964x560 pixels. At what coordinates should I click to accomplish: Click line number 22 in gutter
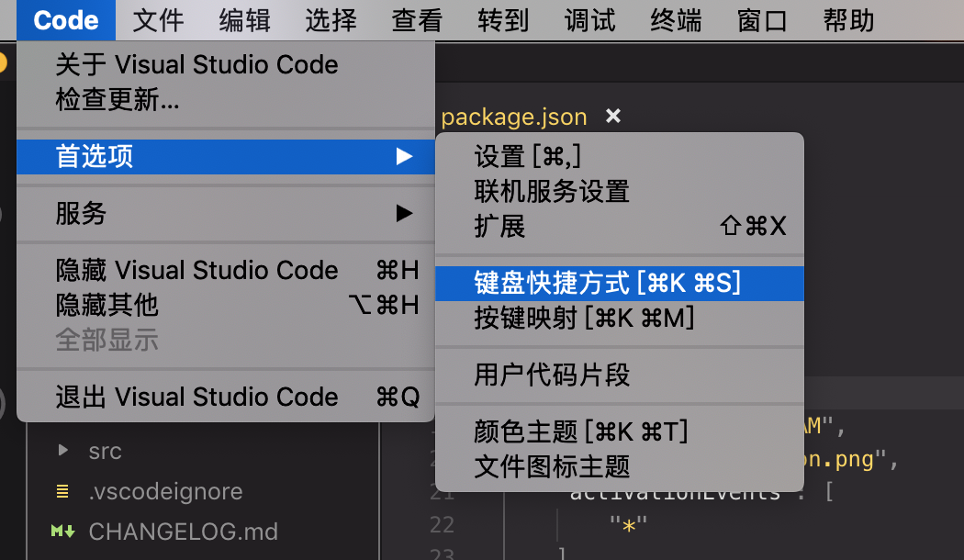(x=442, y=525)
